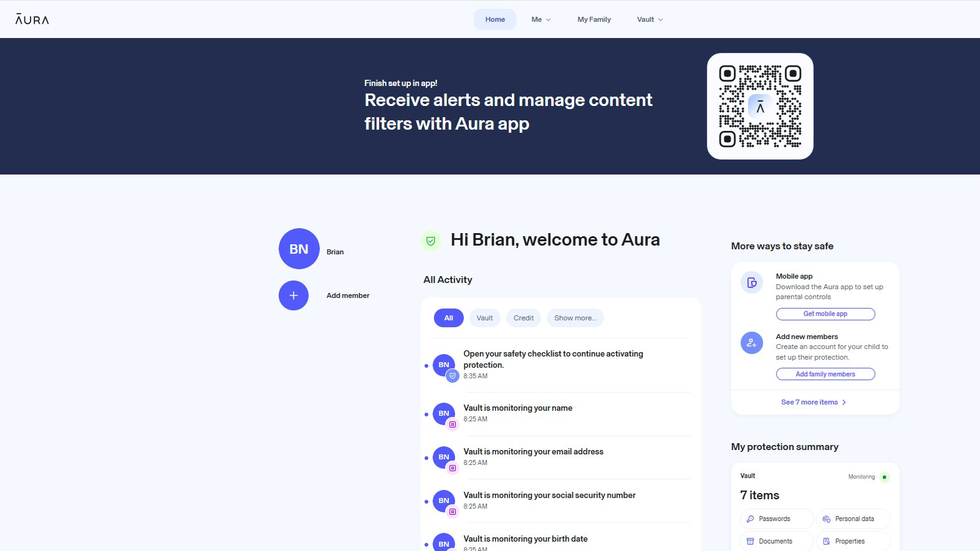The image size is (980, 551).
Task: Click the Add family members button
Action: coord(825,375)
